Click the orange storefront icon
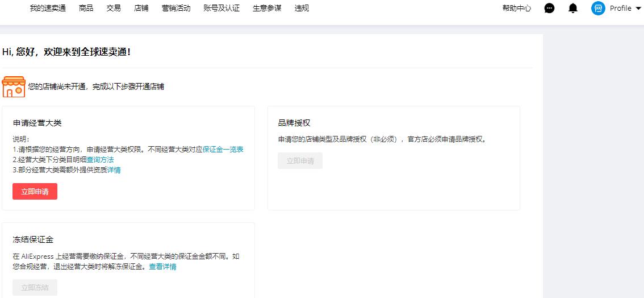This screenshot has height=298, width=644. (14, 86)
